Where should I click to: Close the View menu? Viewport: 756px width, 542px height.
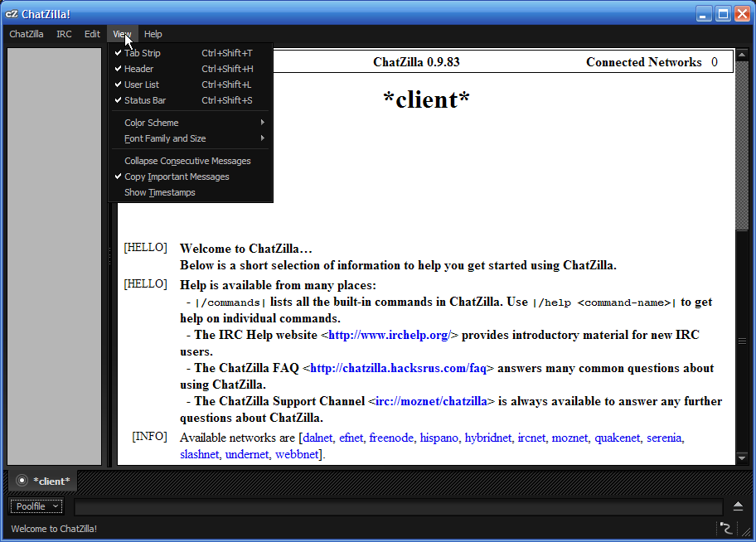122,34
